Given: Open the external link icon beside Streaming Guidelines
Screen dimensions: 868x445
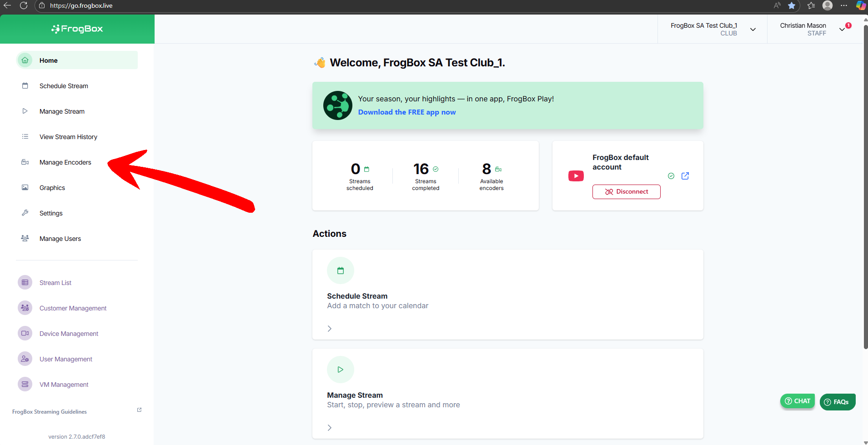Looking at the screenshot, I should 139,410.
